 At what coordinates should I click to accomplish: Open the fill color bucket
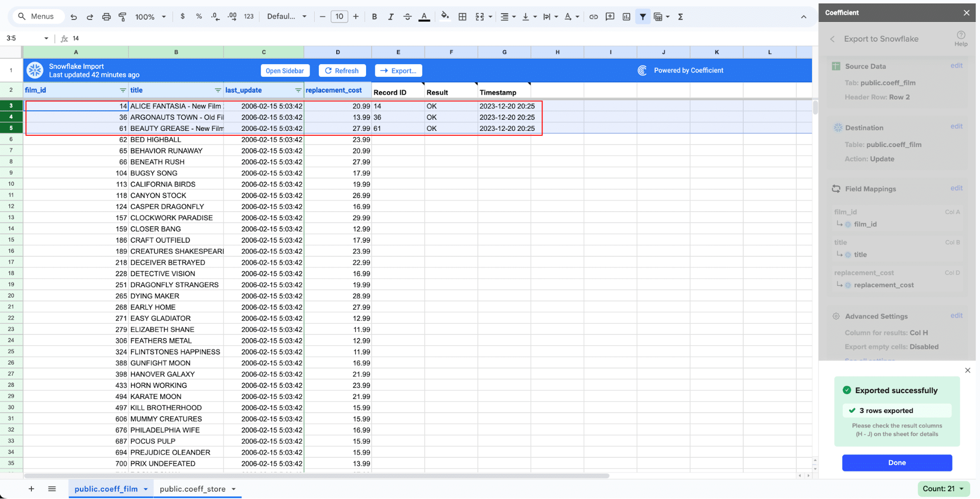(x=445, y=16)
